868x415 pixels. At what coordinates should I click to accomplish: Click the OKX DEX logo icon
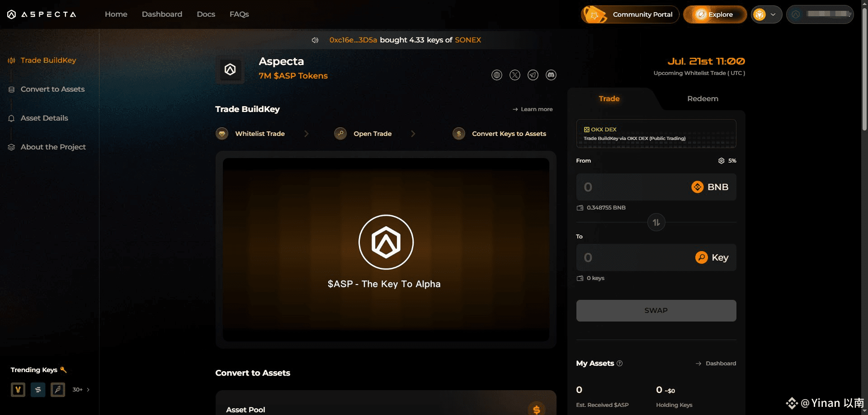coord(587,130)
